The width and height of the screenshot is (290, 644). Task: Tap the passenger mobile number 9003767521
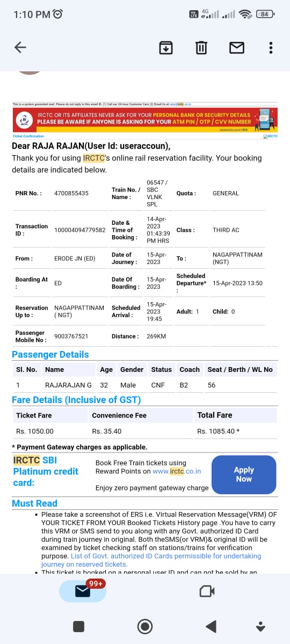[71, 336]
